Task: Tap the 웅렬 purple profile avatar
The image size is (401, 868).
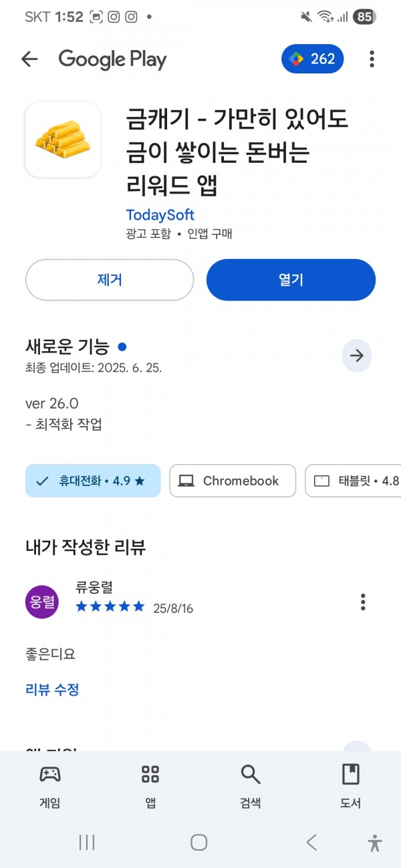Action: tap(41, 602)
